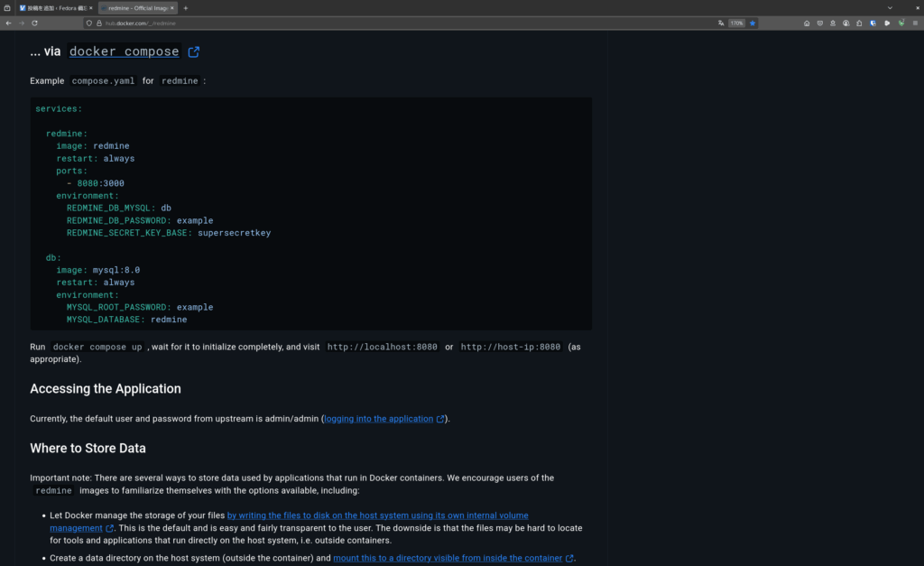Open green extension icon with badge
Image resolution: width=924 pixels, height=566 pixels.
(901, 23)
